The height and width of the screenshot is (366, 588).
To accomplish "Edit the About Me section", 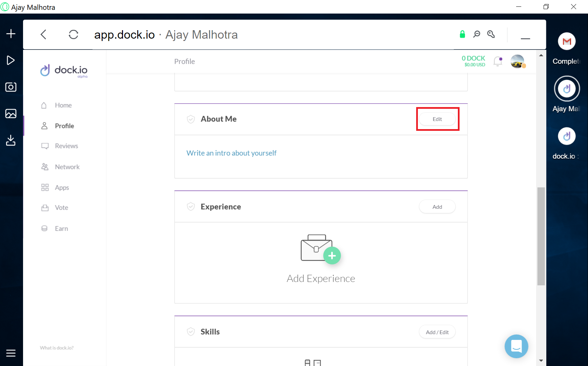I will pos(437,119).
